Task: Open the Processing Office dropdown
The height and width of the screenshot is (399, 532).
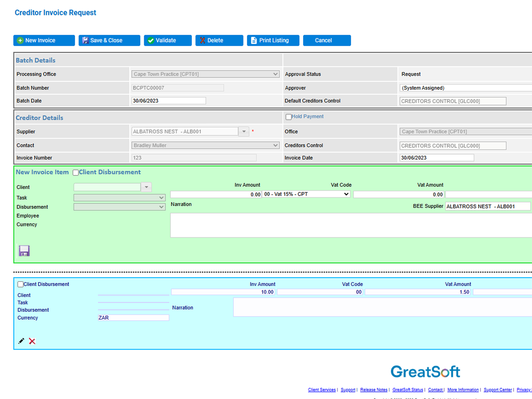Action: (x=205, y=74)
